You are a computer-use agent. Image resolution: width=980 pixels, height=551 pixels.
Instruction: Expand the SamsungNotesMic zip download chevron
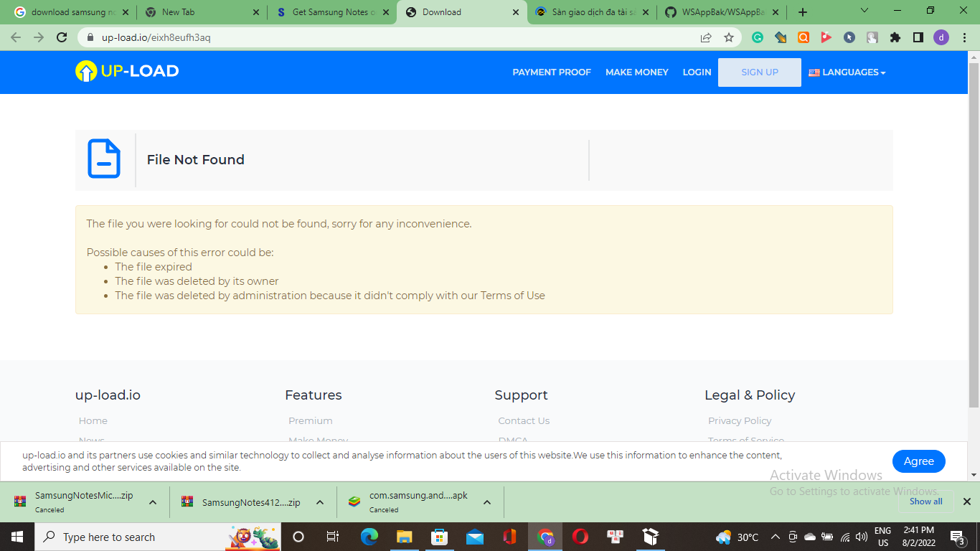coord(151,502)
